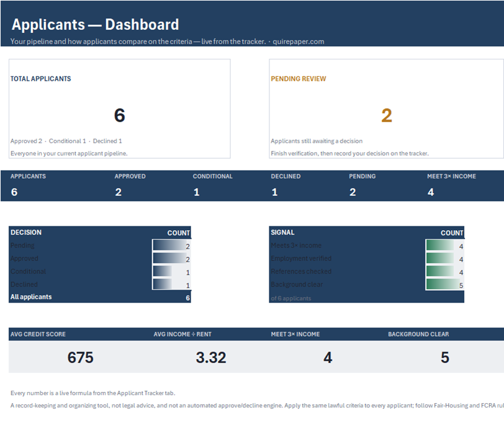Click 'Everyone in your current applicant pipeline.' note
The image size is (504, 423).
coord(69,154)
